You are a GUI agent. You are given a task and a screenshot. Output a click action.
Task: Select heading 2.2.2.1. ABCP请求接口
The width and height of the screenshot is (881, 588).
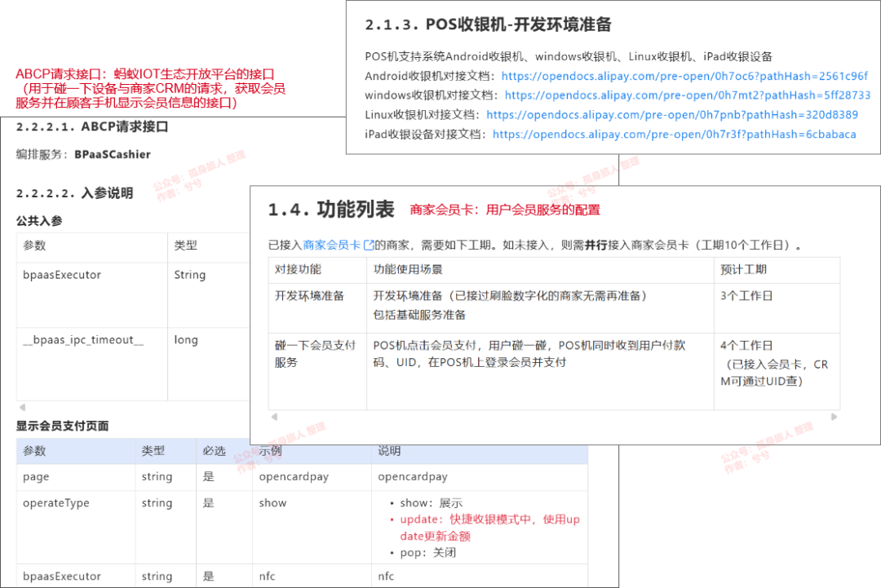coord(92,126)
